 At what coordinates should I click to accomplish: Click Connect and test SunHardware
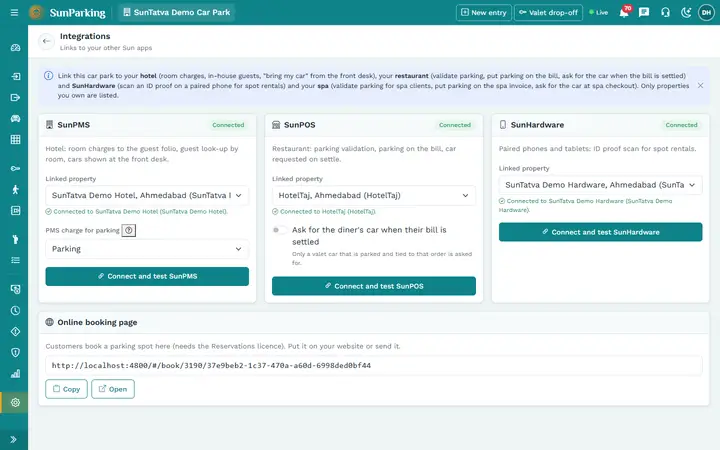[x=601, y=232]
